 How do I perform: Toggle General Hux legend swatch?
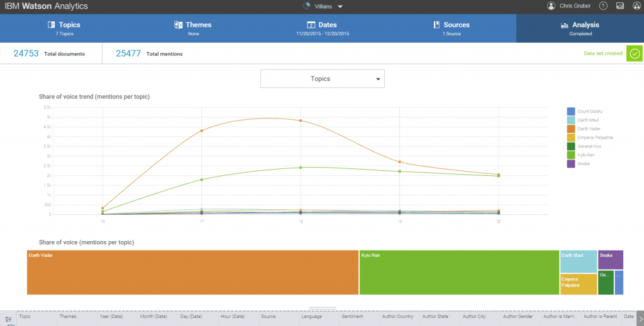click(571, 146)
